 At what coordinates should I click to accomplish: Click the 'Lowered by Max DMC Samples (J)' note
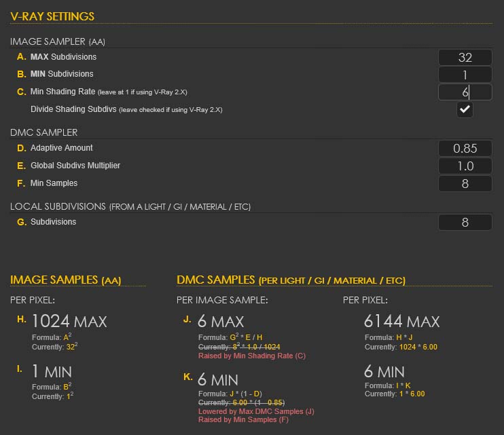[255, 411]
